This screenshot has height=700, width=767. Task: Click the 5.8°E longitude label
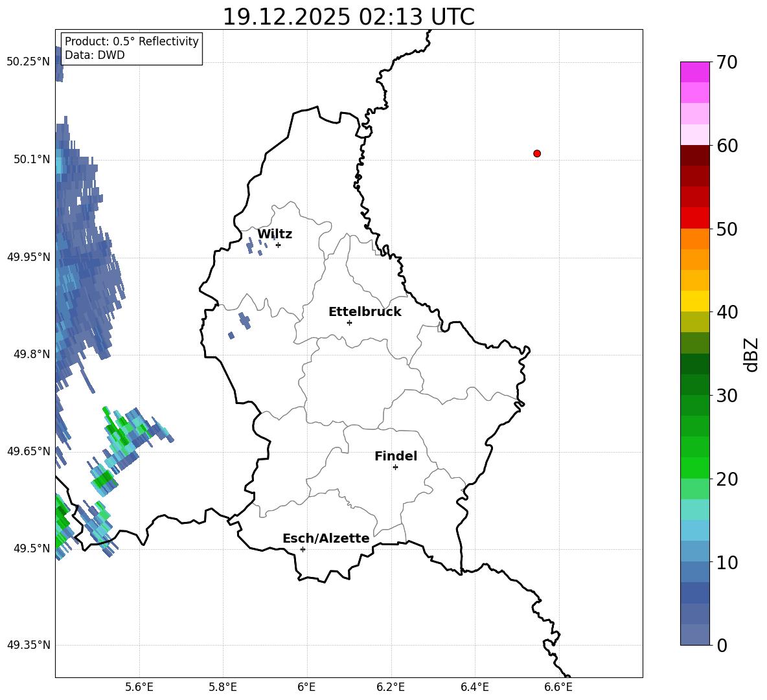click(223, 687)
